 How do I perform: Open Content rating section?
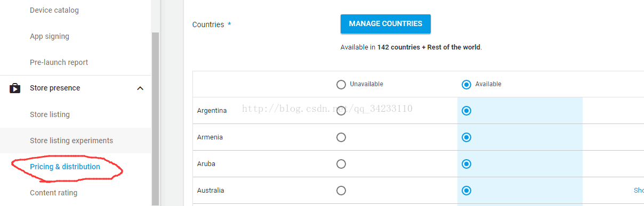53,193
